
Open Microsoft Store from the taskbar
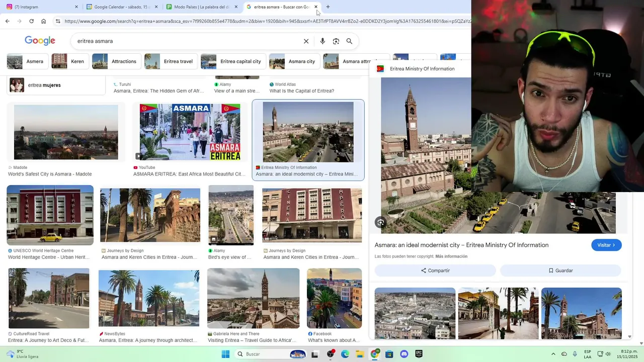pyautogui.click(x=389, y=354)
